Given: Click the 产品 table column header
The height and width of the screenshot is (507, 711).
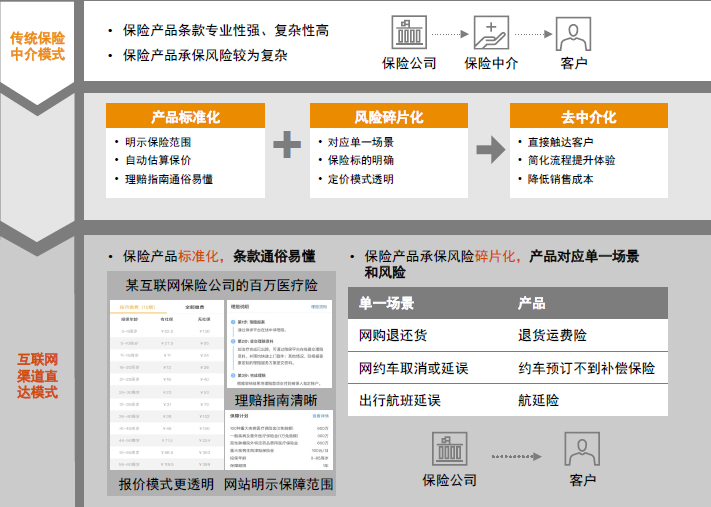Looking at the screenshot, I should click(531, 303).
